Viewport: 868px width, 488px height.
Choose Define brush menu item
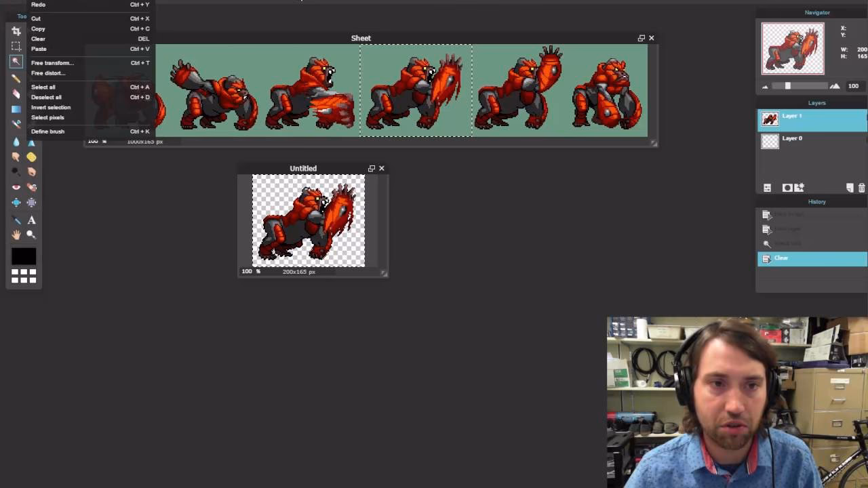(x=90, y=131)
